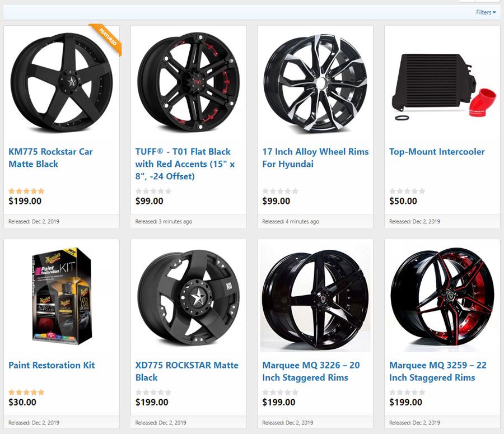Expand the Filters dropdown

tap(486, 12)
